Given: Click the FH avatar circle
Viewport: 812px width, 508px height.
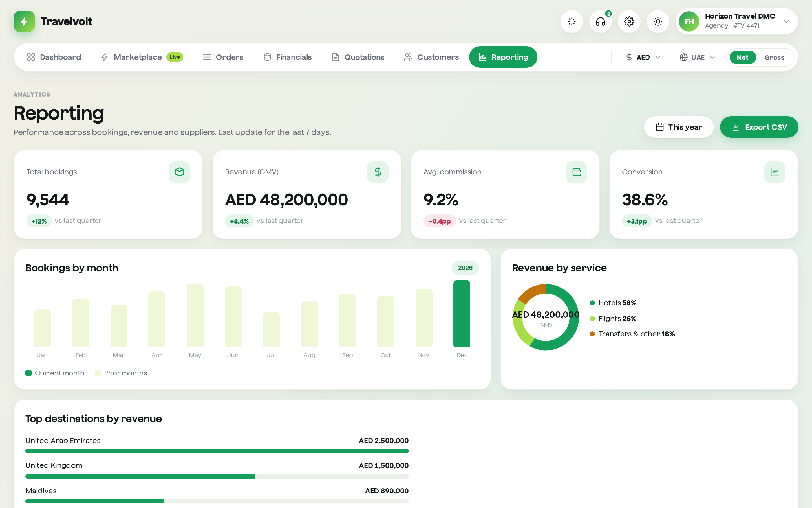Looking at the screenshot, I should tap(689, 21).
